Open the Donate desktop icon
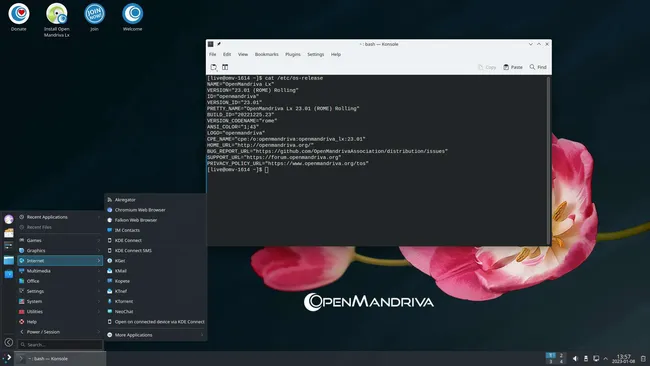This screenshot has width=650, height=366. tap(19, 17)
